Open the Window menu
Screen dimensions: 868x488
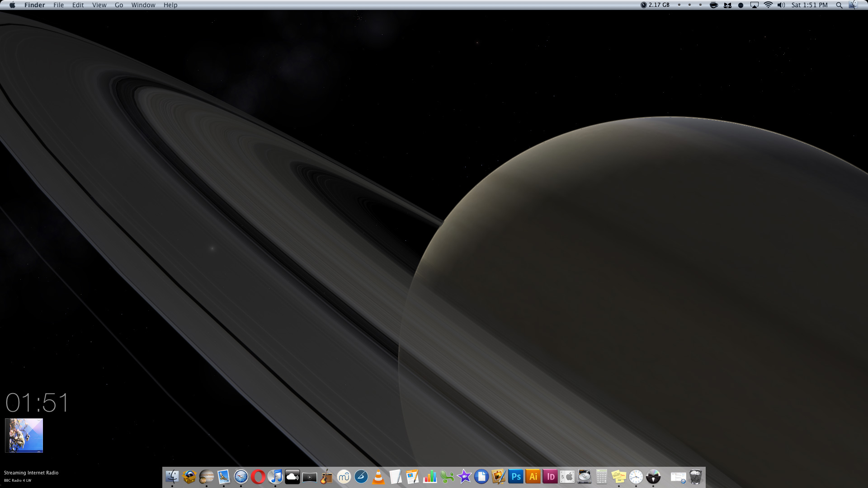point(143,5)
